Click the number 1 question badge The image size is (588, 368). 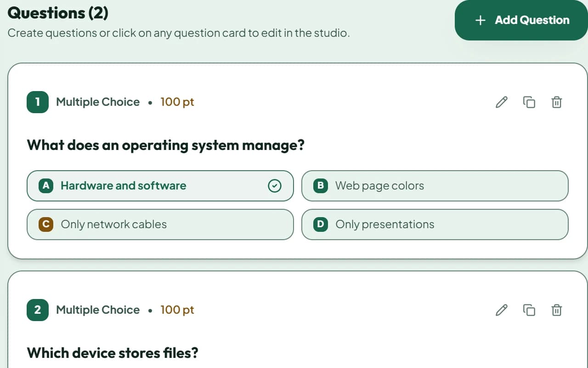point(38,102)
